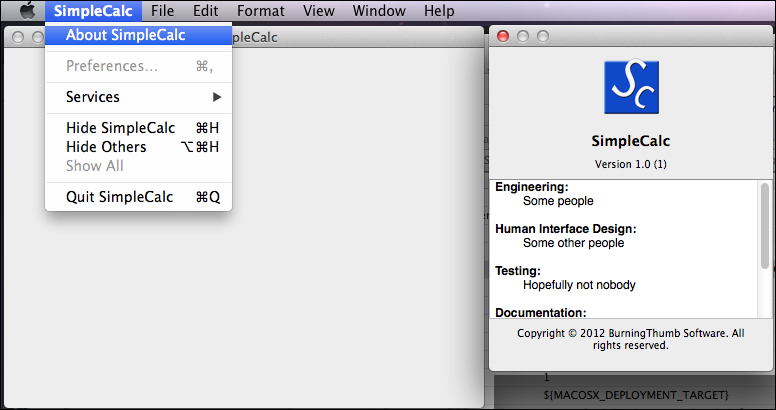This screenshot has width=776, height=410.
Task: Click the credits scrollbar in About window
Action: coord(766,230)
